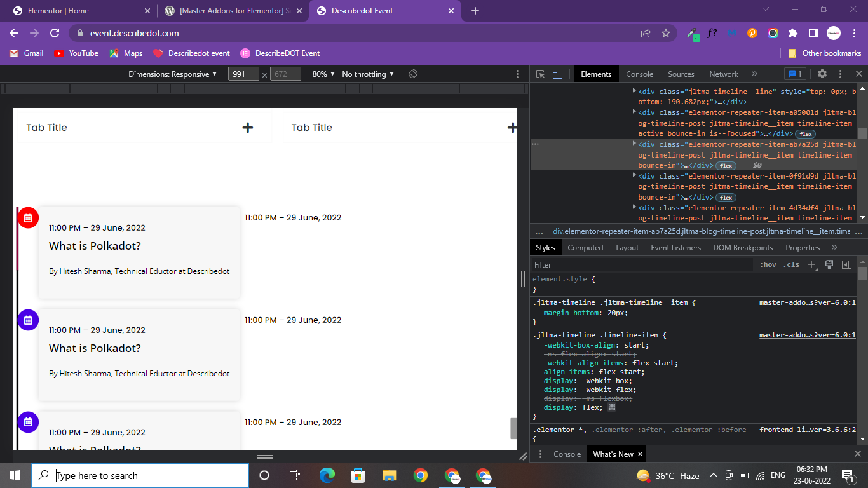Toggle the flex badge on the highlighted div
Viewport: 868px width, 488px height.
click(726, 166)
